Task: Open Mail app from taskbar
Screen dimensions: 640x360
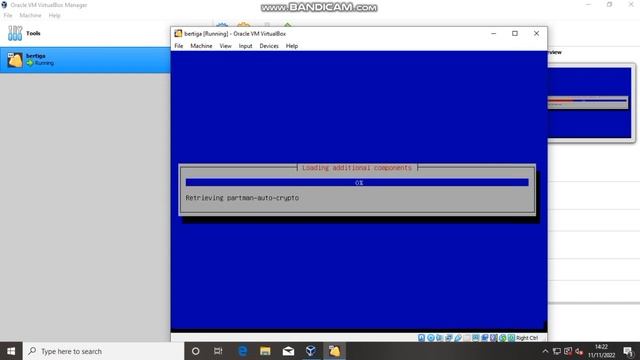Action: 288,351
